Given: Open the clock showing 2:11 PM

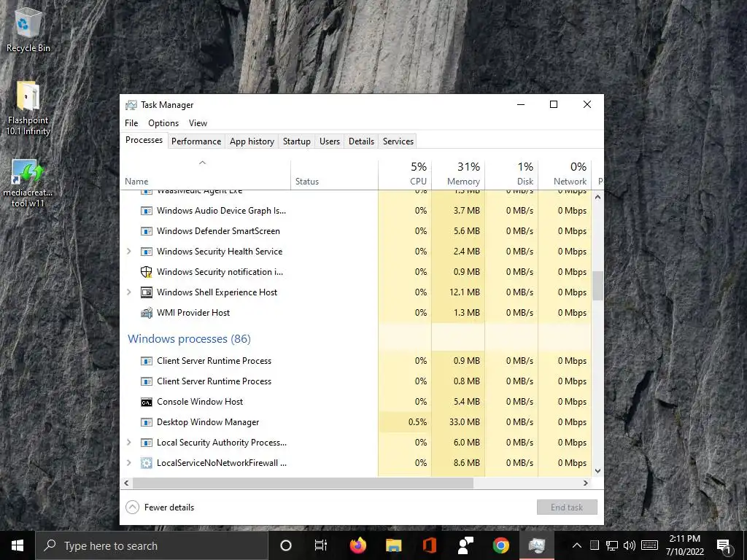Looking at the screenshot, I should (x=685, y=545).
